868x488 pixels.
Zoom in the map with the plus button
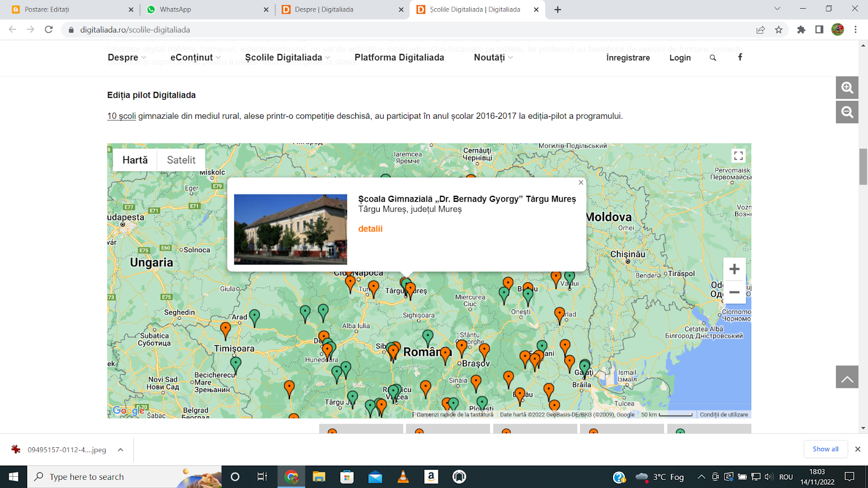click(735, 269)
